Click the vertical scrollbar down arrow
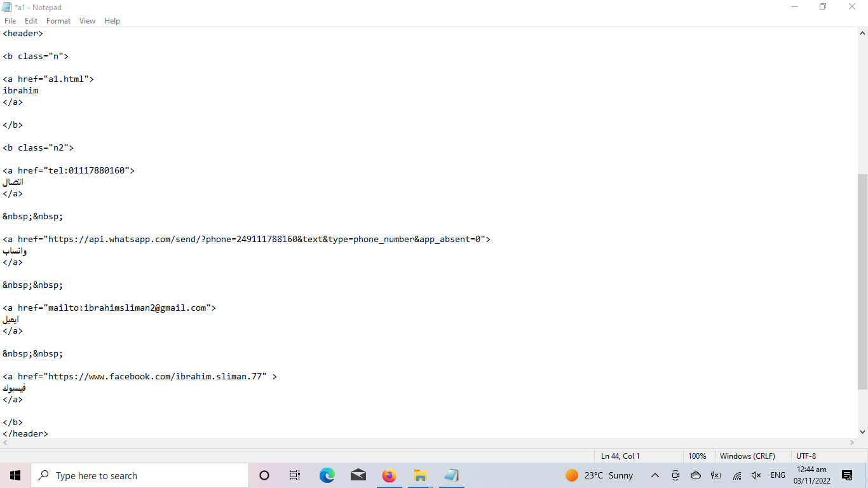The width and height of the screenshot is (868, 488). click(862, 432)
